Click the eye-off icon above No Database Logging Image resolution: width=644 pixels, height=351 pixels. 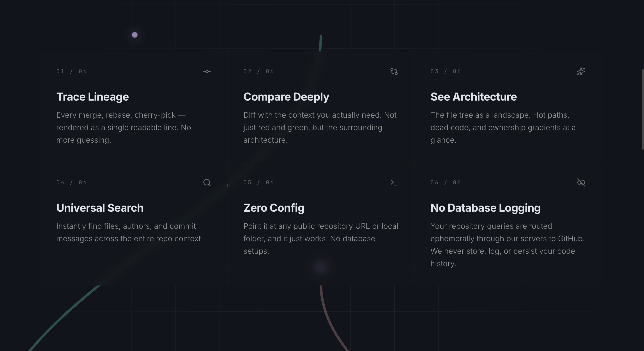pyautogui.click(x=581, y=183)
